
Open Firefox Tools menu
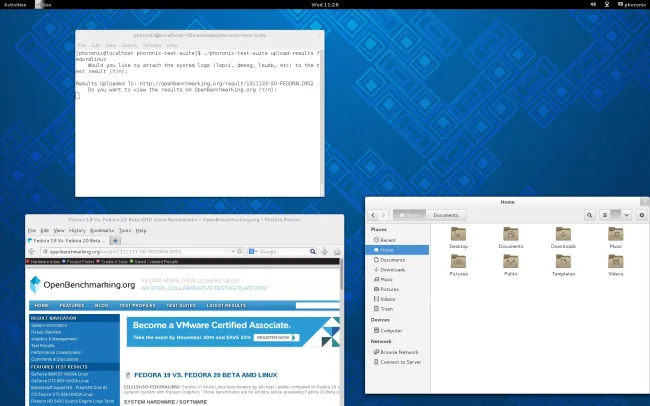[x=125, y=230]
